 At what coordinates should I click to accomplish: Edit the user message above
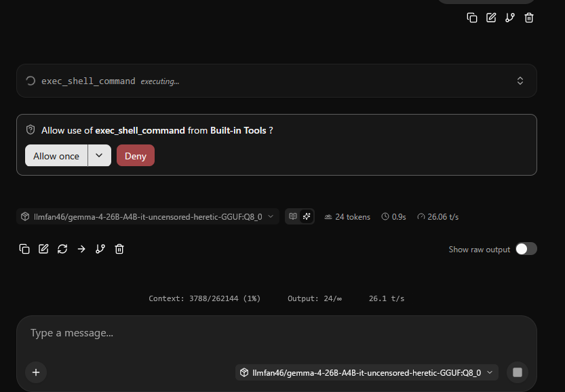click(x=491, y=18)
